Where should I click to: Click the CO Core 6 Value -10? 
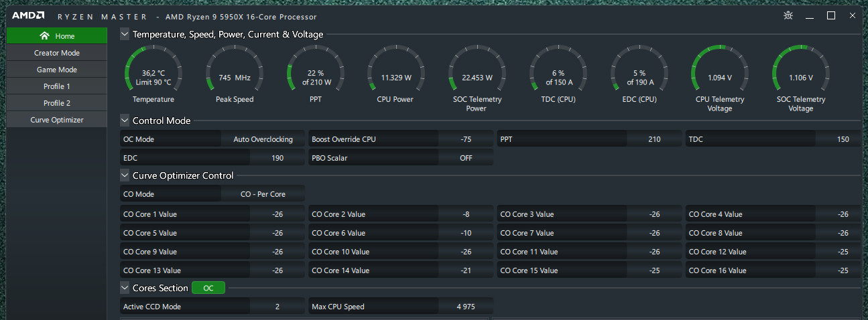pyautogui.click(x=466, y=233)
